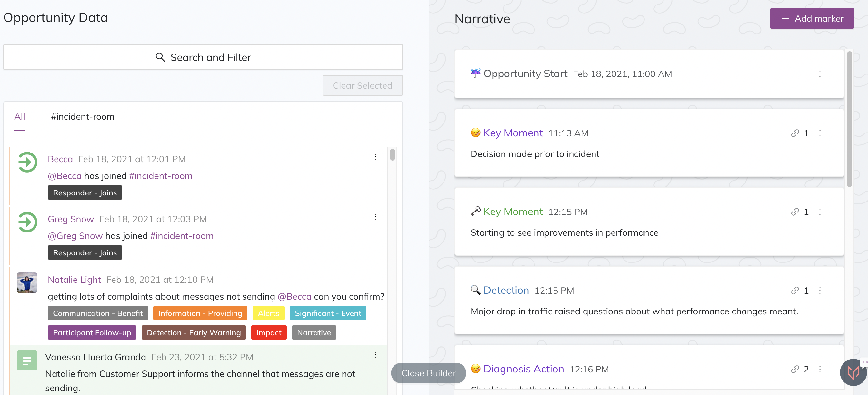This screenshot has height=395, width=868.
Task: Toggle the Alerts label on Natalie's message
Action: pos(268,314)
